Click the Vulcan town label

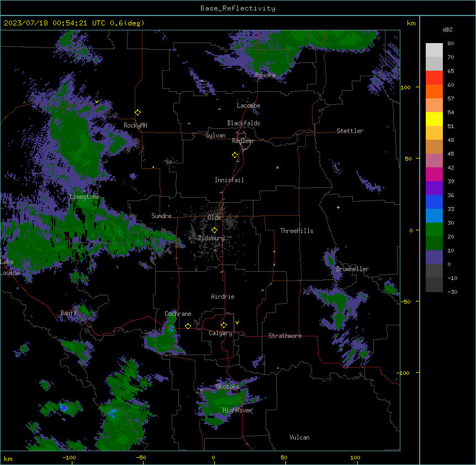point(299,437)
